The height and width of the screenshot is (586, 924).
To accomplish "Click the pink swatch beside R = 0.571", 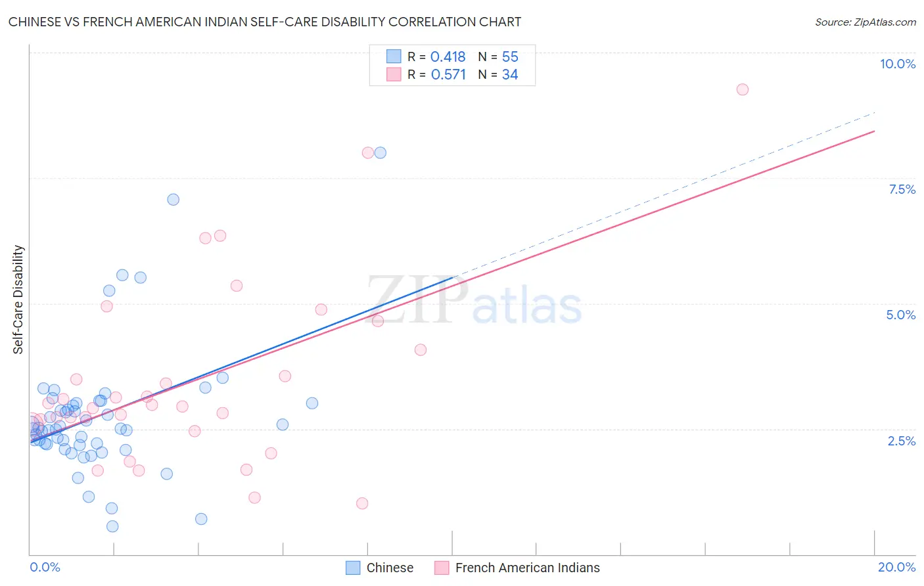I will click(x=394, y=74).
